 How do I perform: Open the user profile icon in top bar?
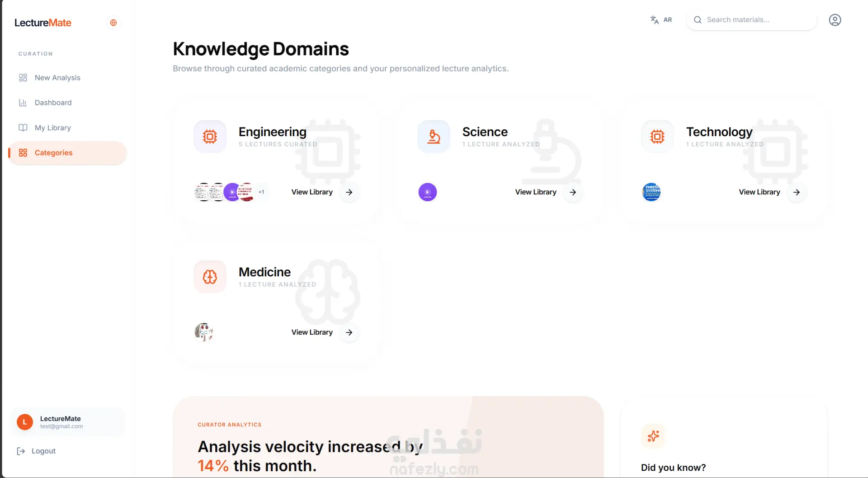(x=835, y=20)
